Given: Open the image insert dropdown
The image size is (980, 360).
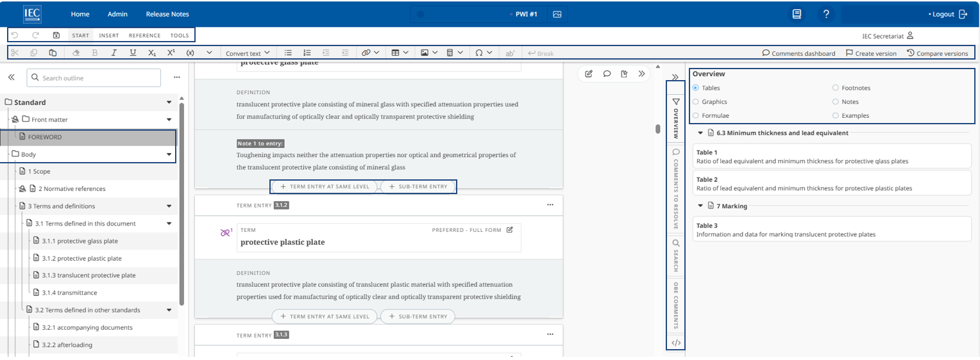Looking at the screenshot, I should (429, 53).
